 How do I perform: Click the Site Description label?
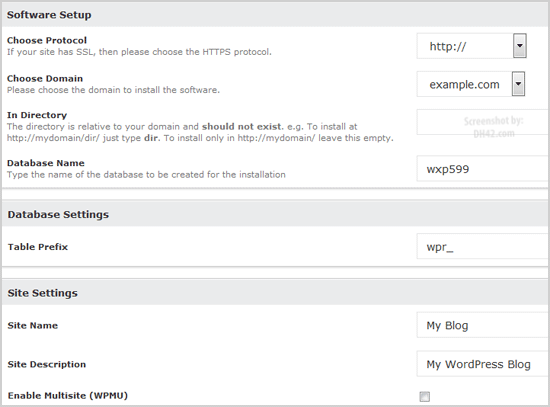(47, 364)
